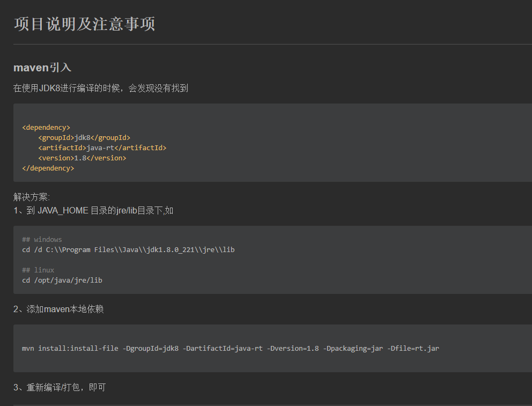Screen dimensions: 532x406
Task: Click the '<groupId>jdk8</groupId>' line
Action: tap(84, 138)
